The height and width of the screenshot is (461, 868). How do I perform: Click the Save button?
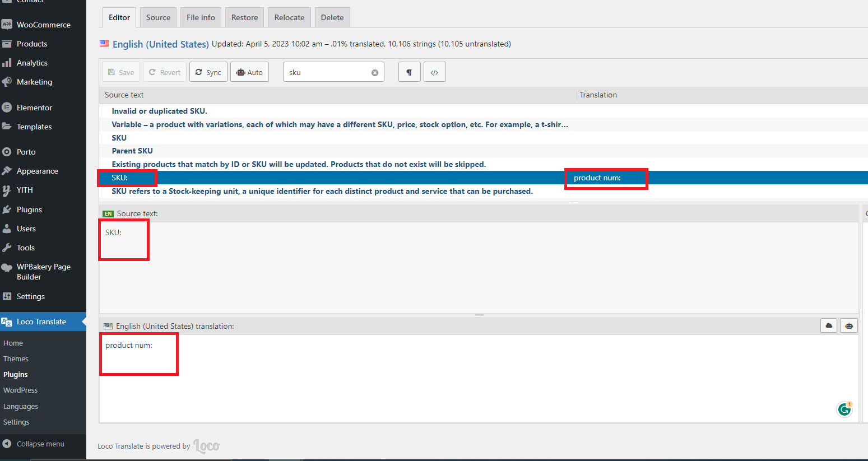(121, 72)
